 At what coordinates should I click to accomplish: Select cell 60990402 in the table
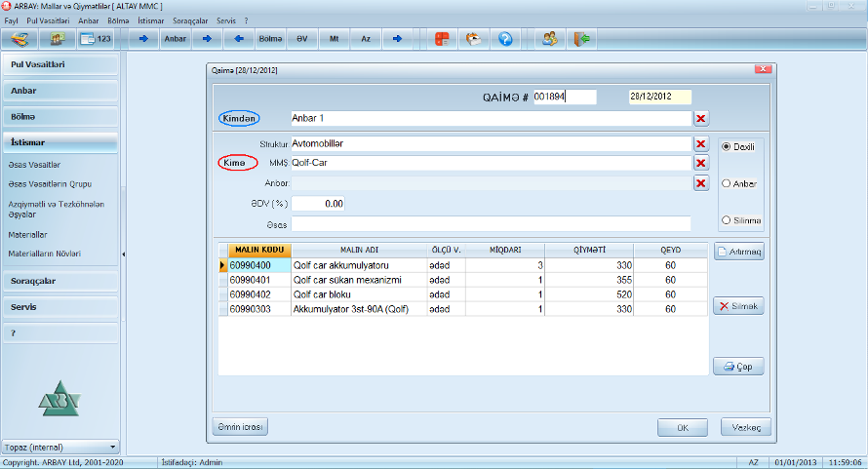pos(259,294)
